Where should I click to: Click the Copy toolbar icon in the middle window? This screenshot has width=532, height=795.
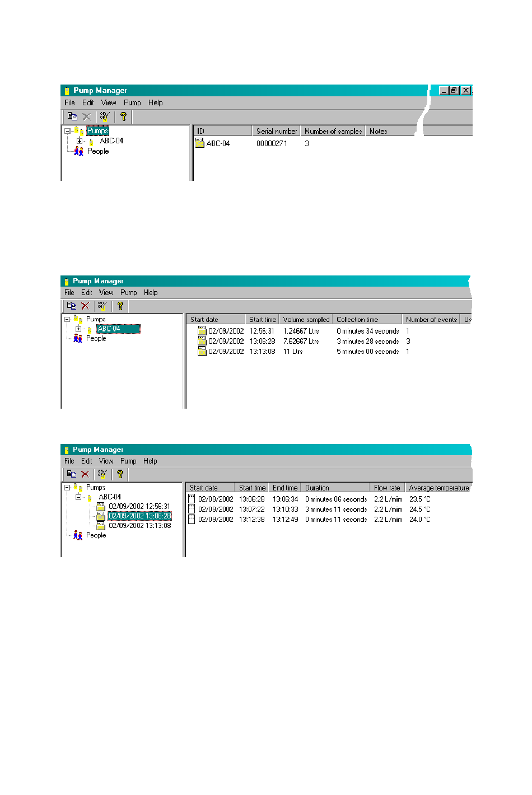pos(71,306)
